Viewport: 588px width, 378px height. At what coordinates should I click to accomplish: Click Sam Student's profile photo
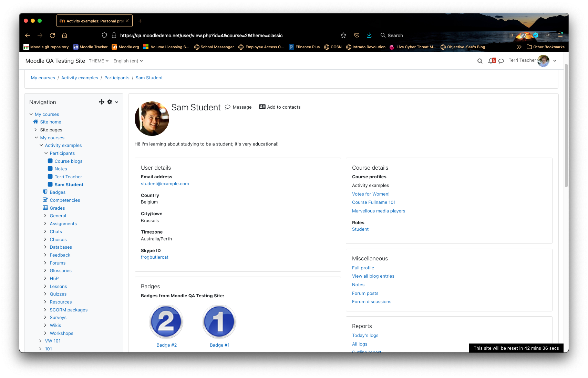pos(152,119)
